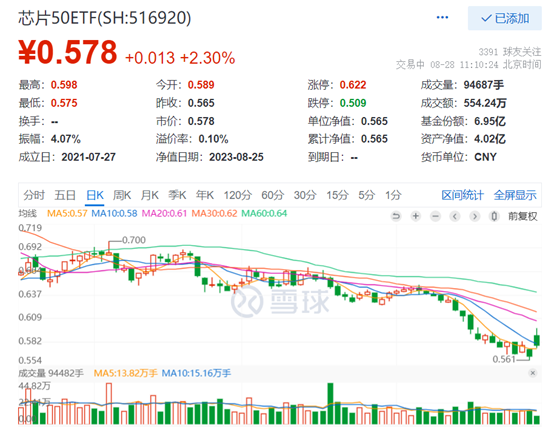Open the 全屏显示 fullscreen link
Screen dimensions: 554x427
[x=515, y=195]
